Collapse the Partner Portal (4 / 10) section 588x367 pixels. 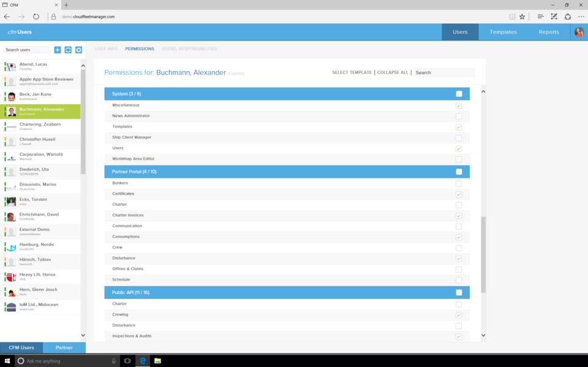(134, 172)
